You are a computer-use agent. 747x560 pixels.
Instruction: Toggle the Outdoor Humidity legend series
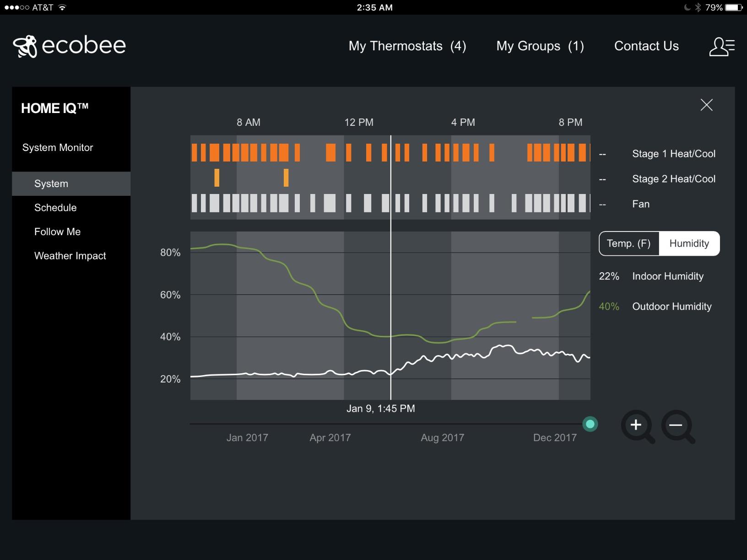[x=671, y=307]
